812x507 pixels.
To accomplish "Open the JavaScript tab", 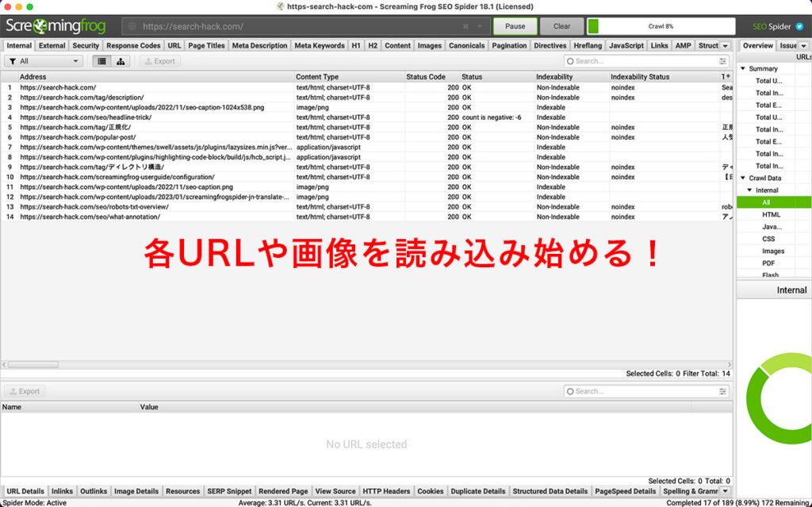I will (626, 45).
